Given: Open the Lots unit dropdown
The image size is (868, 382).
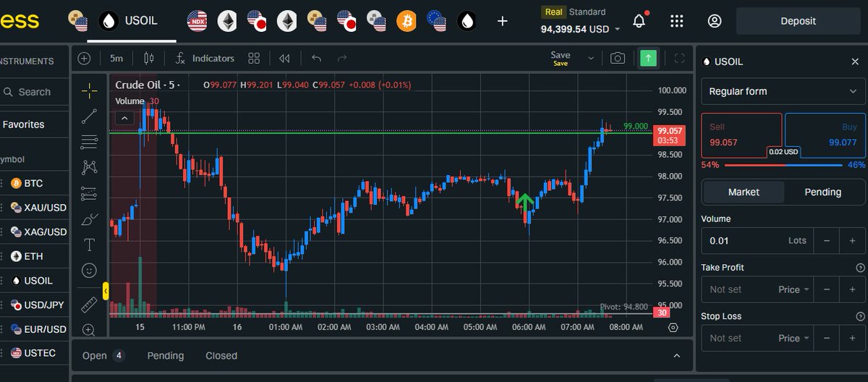Looking at the screenshot, I should (797, 240).
